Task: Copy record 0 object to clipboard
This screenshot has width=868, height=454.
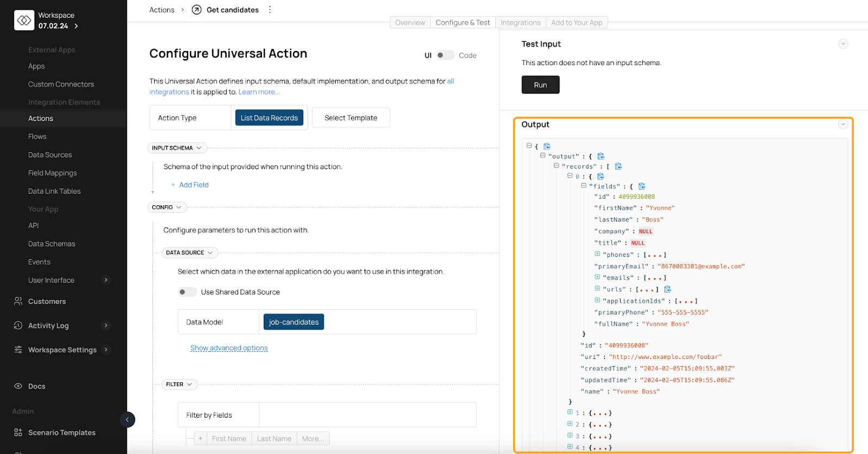Action: 601,176
